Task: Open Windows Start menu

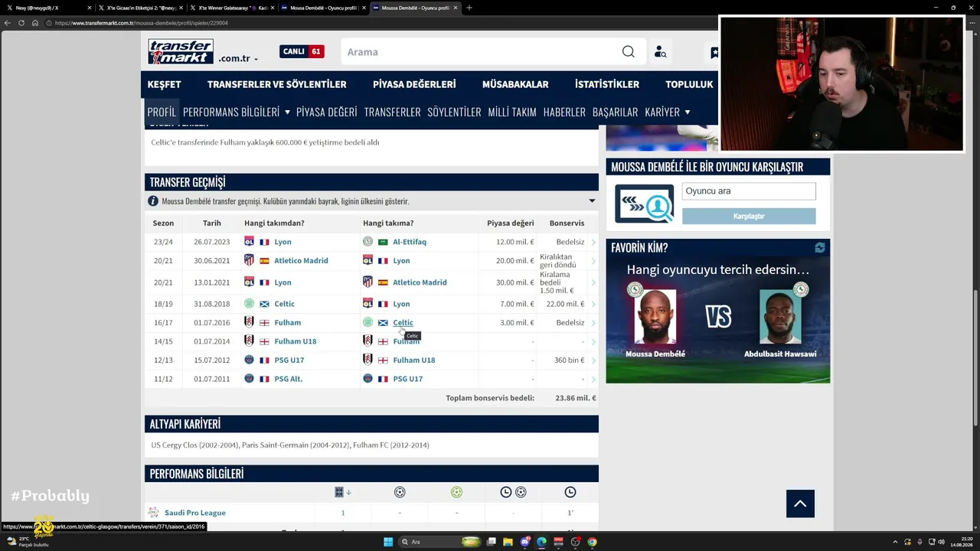Action: point(388,542)
